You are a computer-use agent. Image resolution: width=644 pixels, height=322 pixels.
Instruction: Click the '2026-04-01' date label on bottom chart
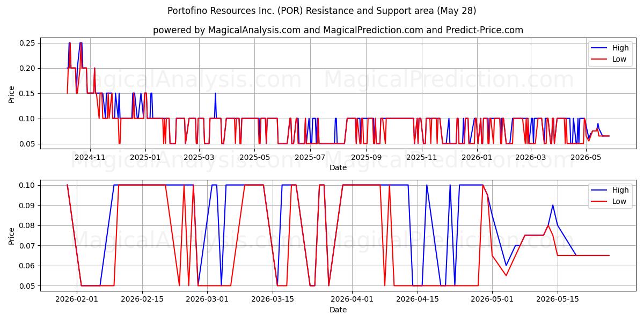coord(352,299)
